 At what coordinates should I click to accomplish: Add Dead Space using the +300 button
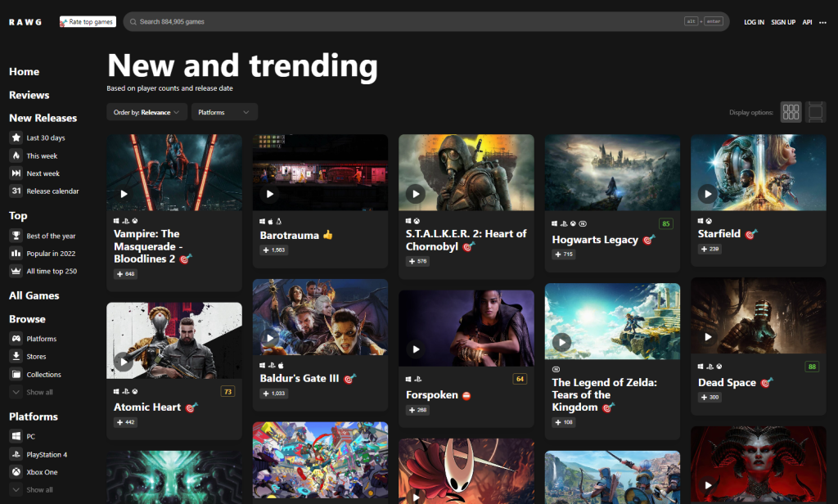click(x=710, y=397)
